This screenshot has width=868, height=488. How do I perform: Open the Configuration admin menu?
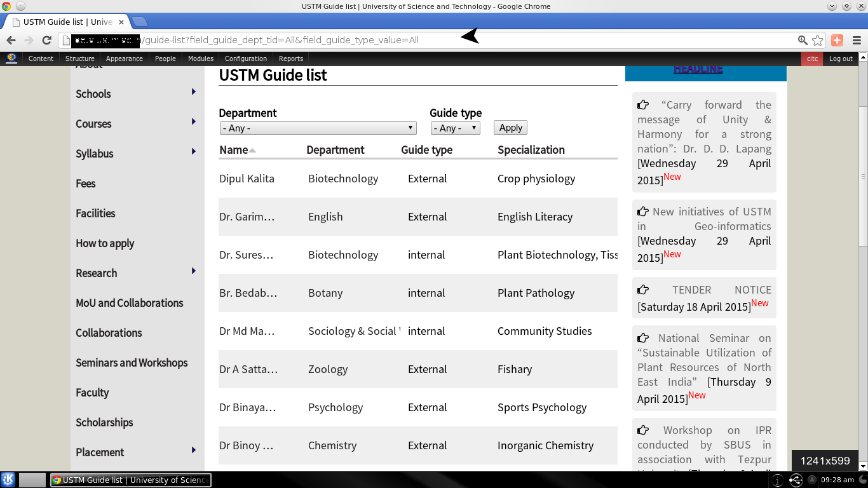pyautogui.click(x=246, y=58)
